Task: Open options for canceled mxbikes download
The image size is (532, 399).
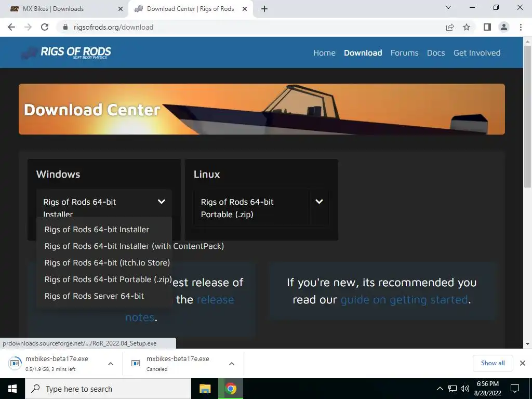Action: point(232,363)
